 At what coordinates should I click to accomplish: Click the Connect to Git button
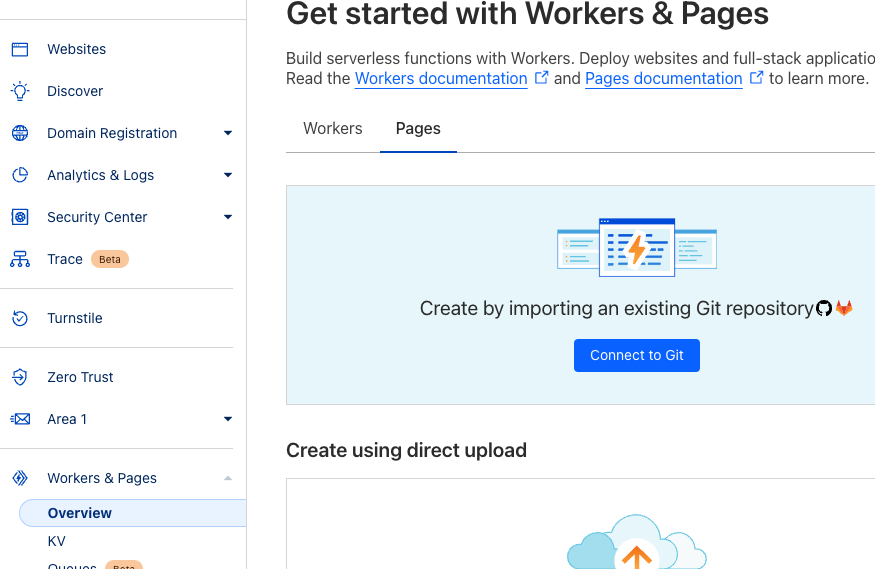click(637, 355)
